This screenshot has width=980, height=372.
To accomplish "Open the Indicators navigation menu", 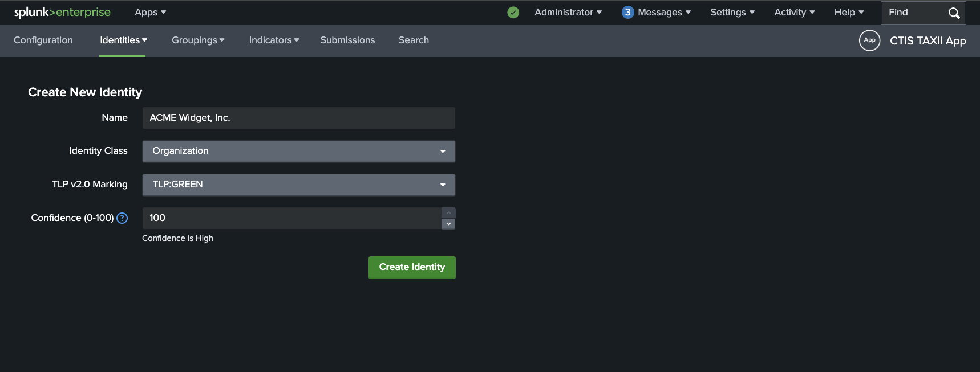I will pos(274,40).
